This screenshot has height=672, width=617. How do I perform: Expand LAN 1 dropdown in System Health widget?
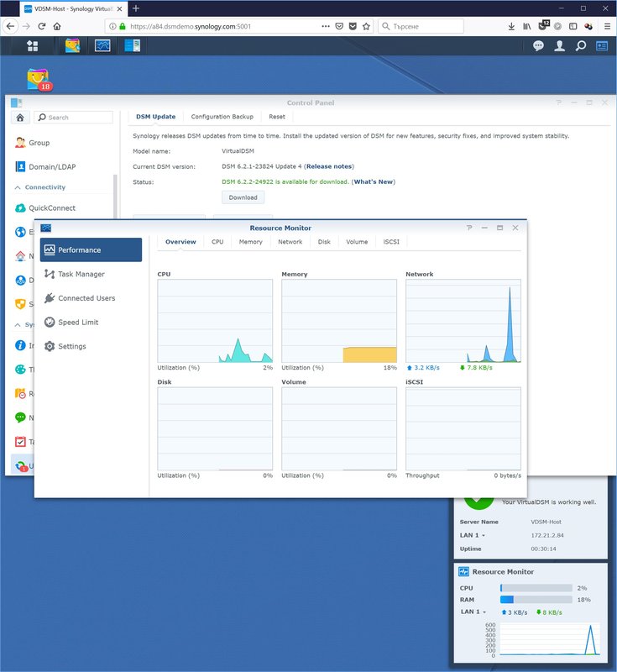pos(473,535)
